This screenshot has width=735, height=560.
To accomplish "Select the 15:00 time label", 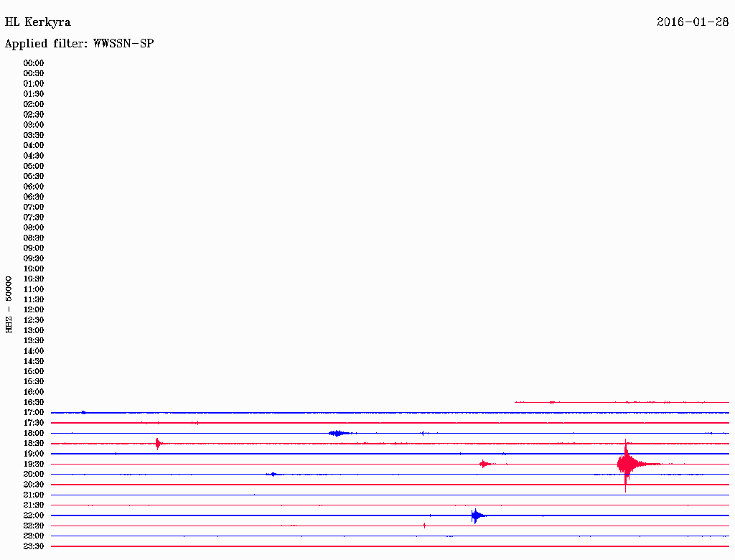I will [x=34, y=371].
